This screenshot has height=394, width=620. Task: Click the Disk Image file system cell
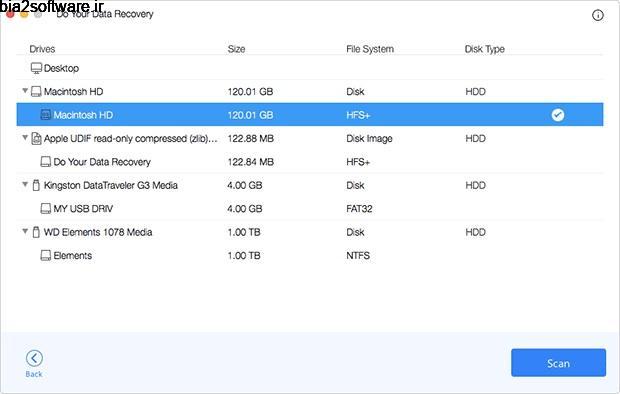(x=369, y=138)
